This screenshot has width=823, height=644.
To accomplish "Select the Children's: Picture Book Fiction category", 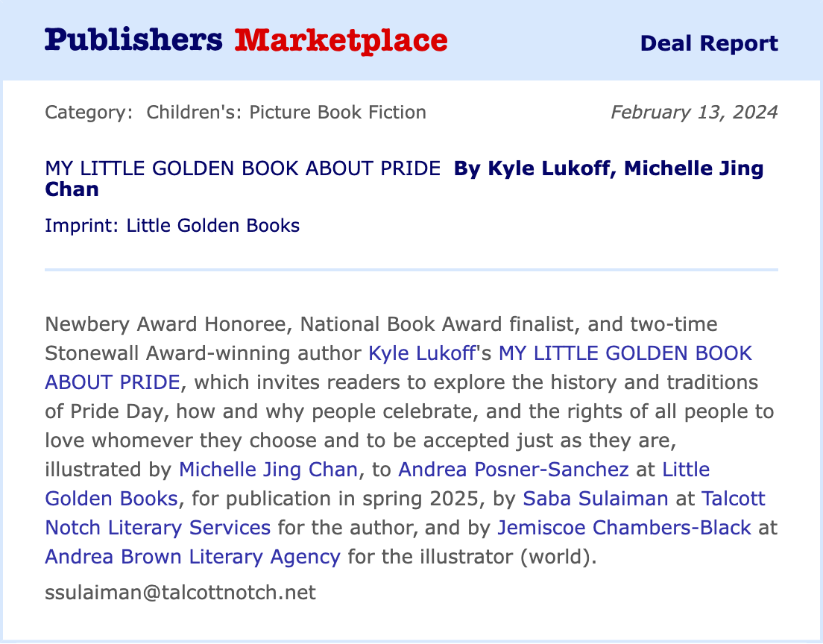I will (x=286, y=113).
